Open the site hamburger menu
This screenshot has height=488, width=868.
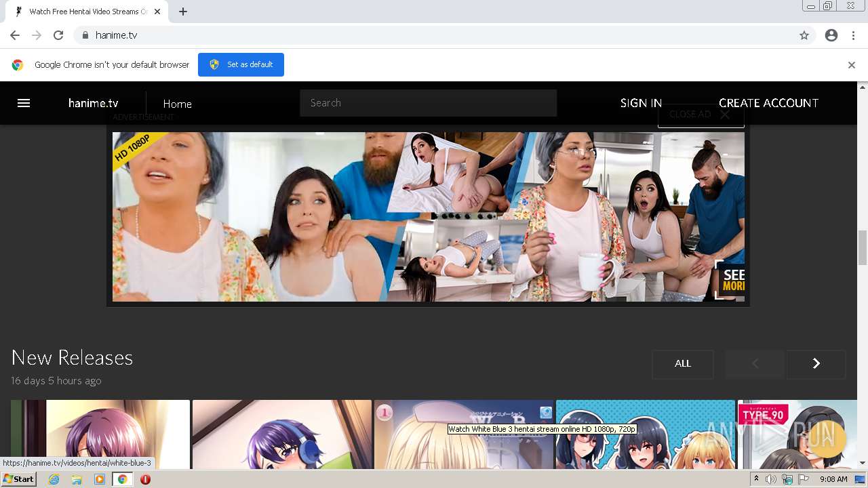click(24, 103)
